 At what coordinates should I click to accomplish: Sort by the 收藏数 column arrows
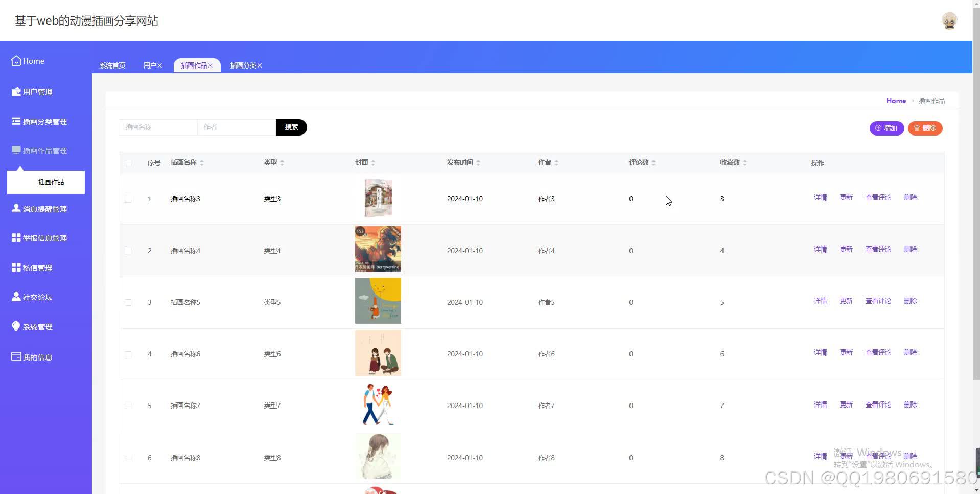[x=745, y=163]
